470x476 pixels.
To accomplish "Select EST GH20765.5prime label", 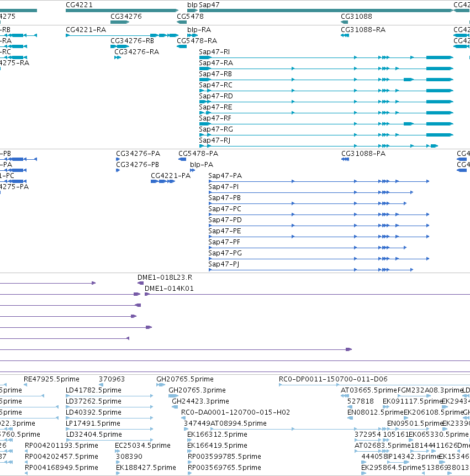I will 185,379.
